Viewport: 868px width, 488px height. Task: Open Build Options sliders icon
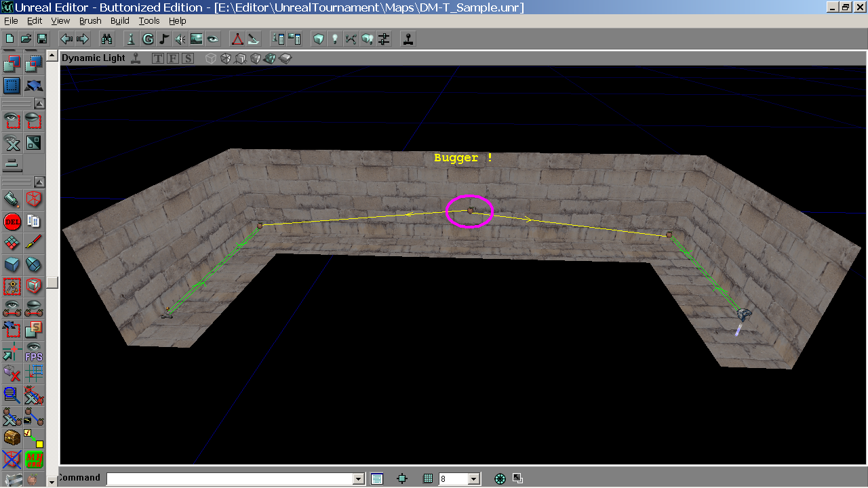[384, 39]
